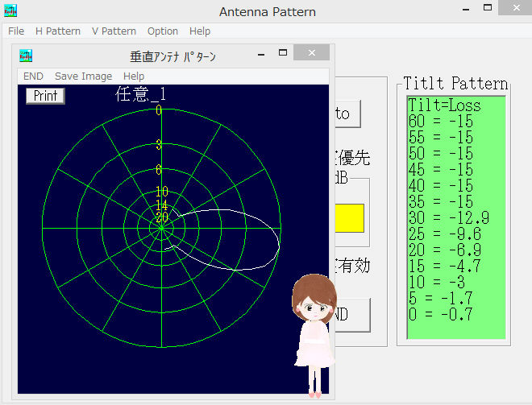The height and width of the screenshot is (405, 532).
Task: Click END in the pattern window menu
Action: point(33,76)
